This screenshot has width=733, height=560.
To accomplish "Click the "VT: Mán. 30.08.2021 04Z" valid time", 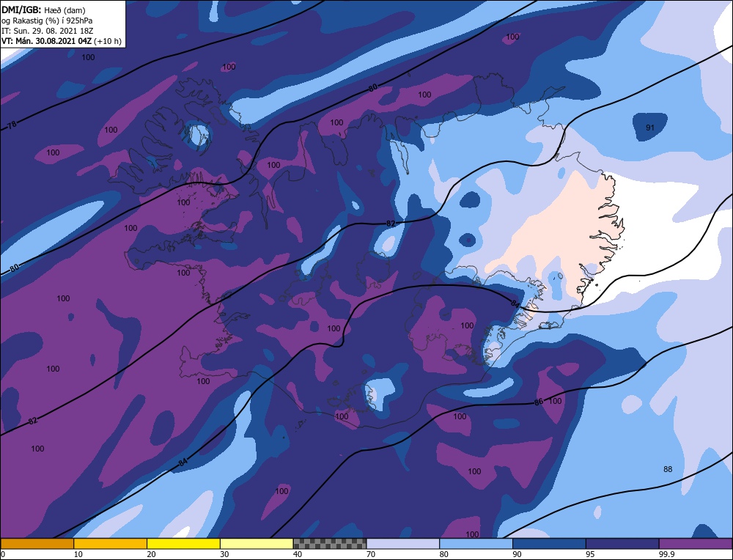I will coord(47,41).
